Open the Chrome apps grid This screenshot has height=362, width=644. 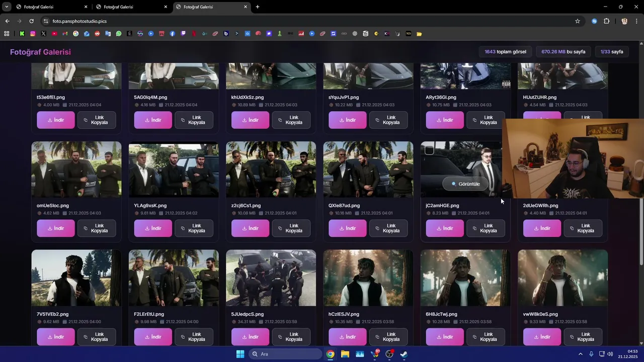[7, 34]
